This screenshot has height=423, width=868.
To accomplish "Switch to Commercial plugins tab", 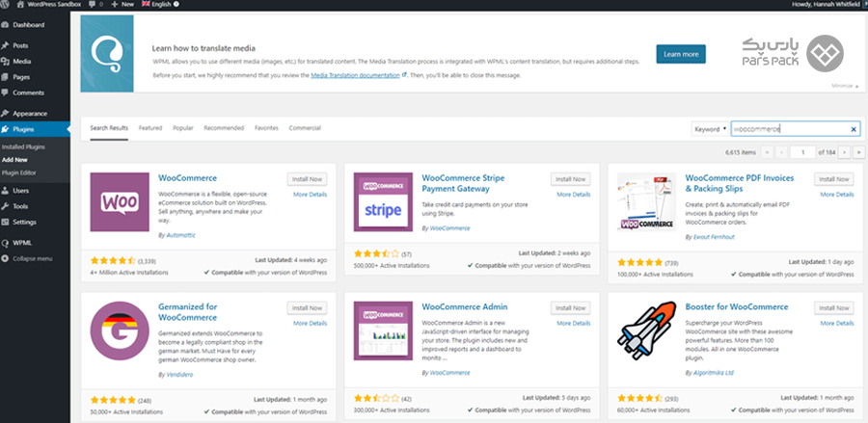I will coord(305,128).
